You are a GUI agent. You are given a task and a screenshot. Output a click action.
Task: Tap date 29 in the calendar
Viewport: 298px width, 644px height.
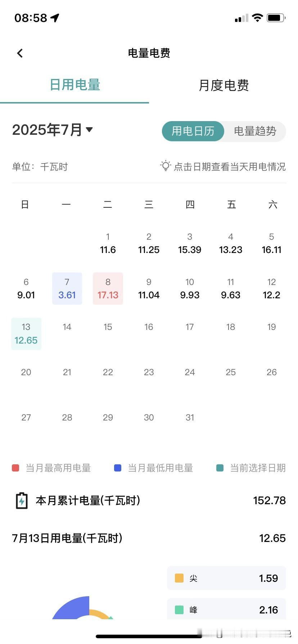(108, 418)
